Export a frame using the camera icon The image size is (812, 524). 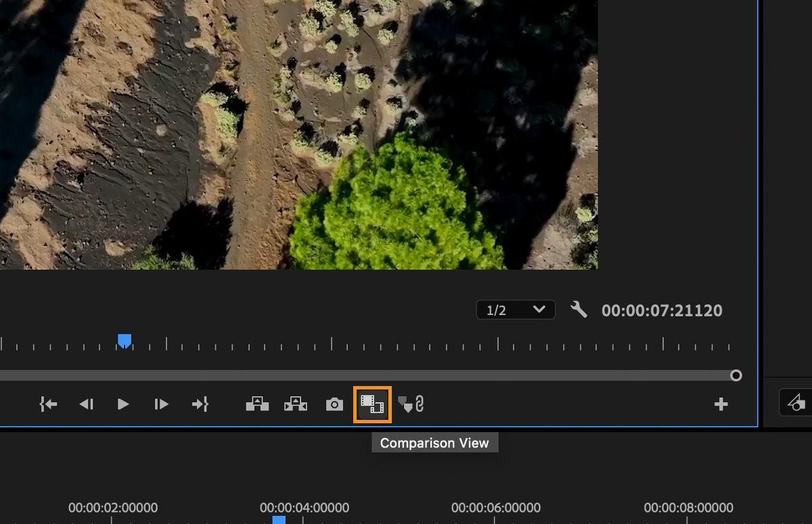pyautogui.click(x=334, y=404)
